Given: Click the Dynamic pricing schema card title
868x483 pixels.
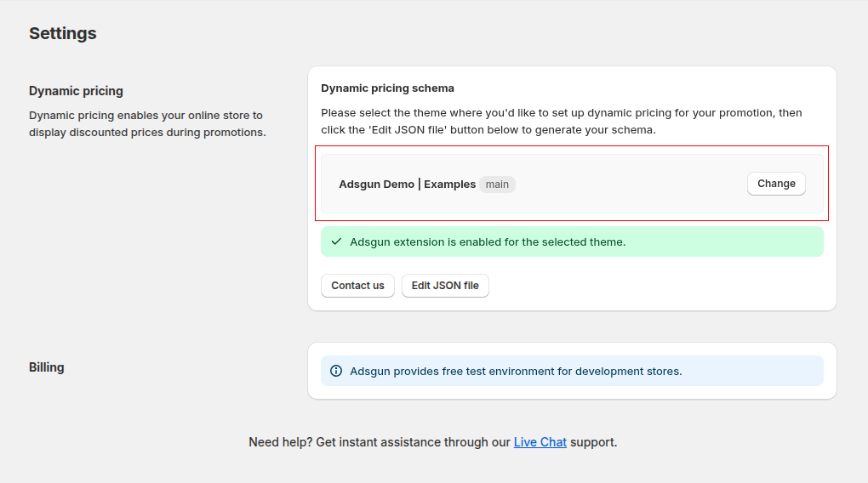Looking at the screenshot, I should [387, 88].
